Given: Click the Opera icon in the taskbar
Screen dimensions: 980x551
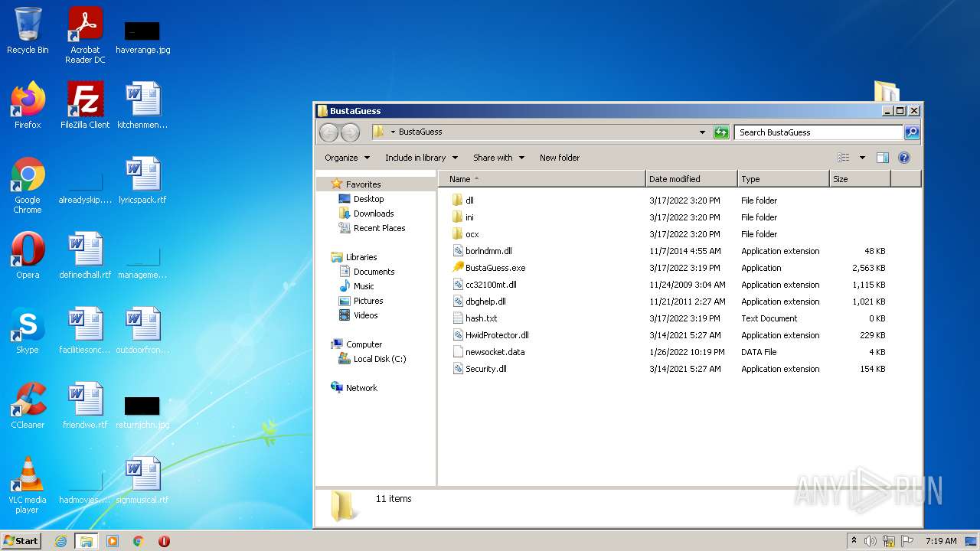Looking at the screenshot, I should [164, 541].
